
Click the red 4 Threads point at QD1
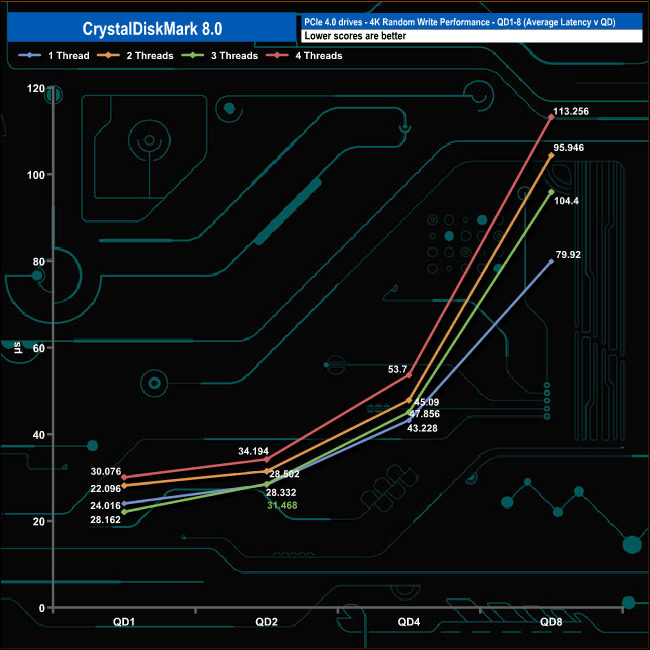(124, 477)
